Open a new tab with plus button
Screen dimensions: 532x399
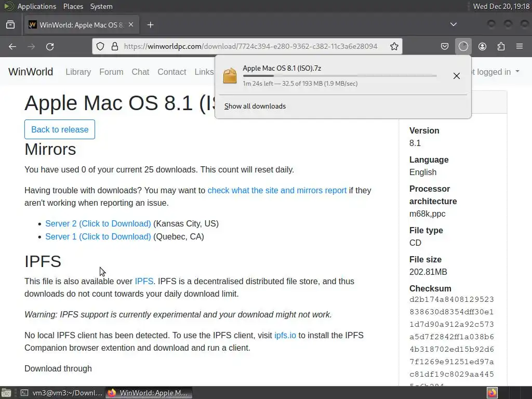coord(150,25)
